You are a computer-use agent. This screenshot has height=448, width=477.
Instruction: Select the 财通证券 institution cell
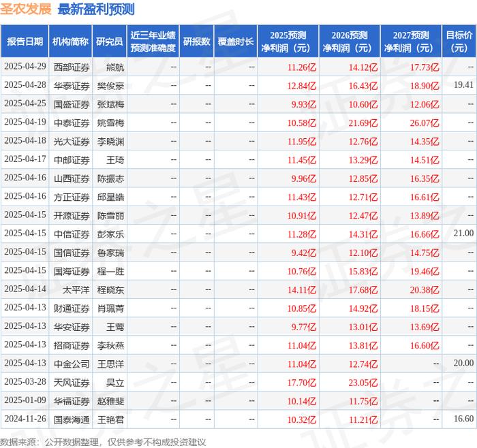pos(72,308)
